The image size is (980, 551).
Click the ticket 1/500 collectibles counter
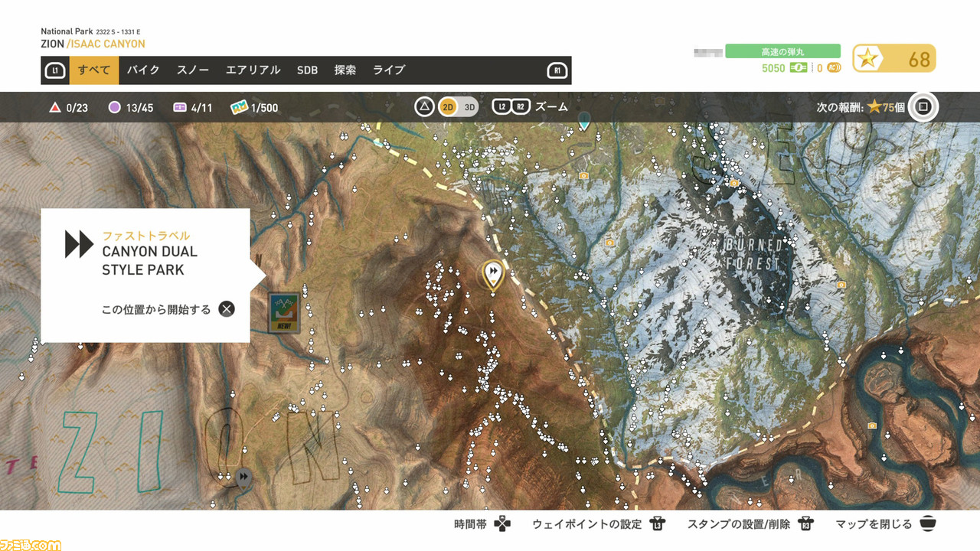(255, 108)
